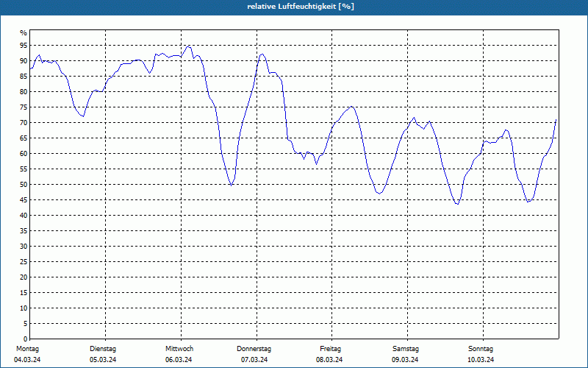Select the '05.03.24' date label
The width and height of the screenshot is (588, 368).
coord(103,360)
